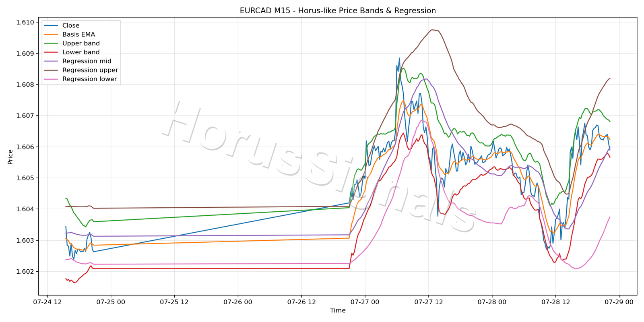
Task: Click the blue Close legend line swatch
Action: [x=51, y=26]
